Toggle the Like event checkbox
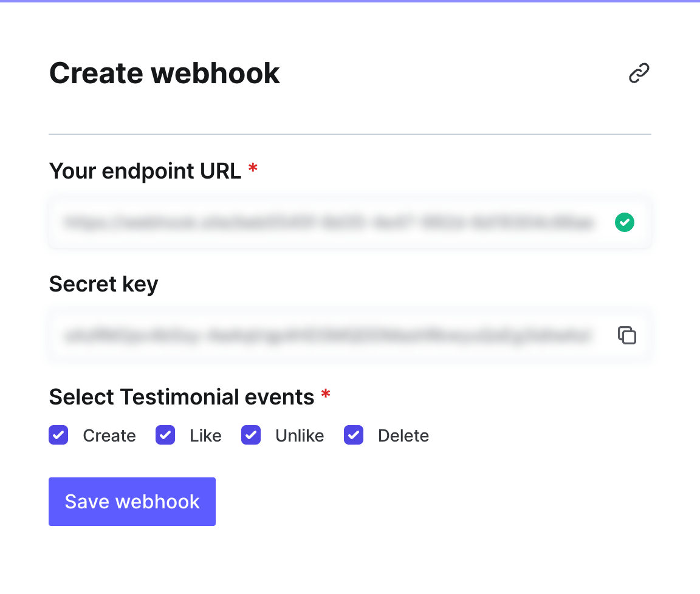 165,435
